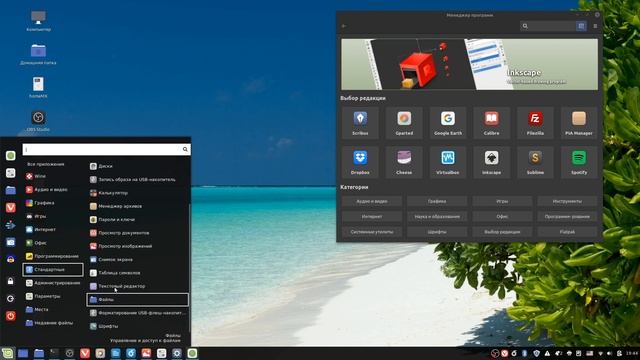The height and width of the screenshot is (360, 640).
Task: Click the Bluetooth icon in system tray
Action: pos(524,353)
